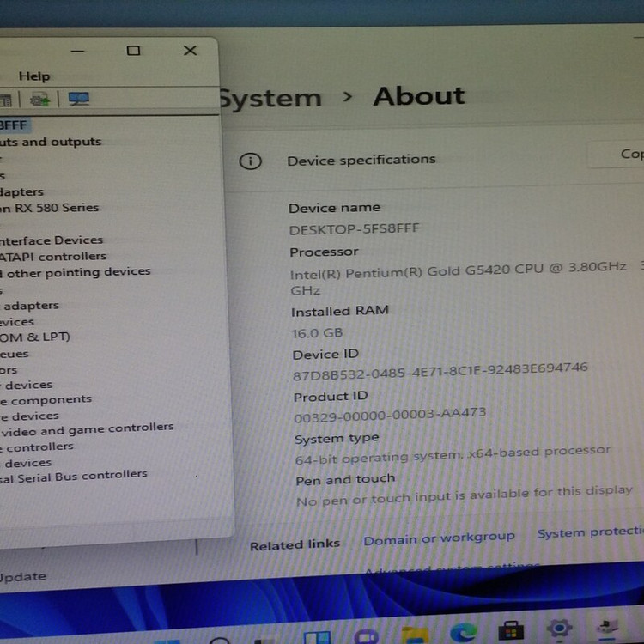Go back to System in the breadcrumb
644x644 pixels.
tap(270, 98)
